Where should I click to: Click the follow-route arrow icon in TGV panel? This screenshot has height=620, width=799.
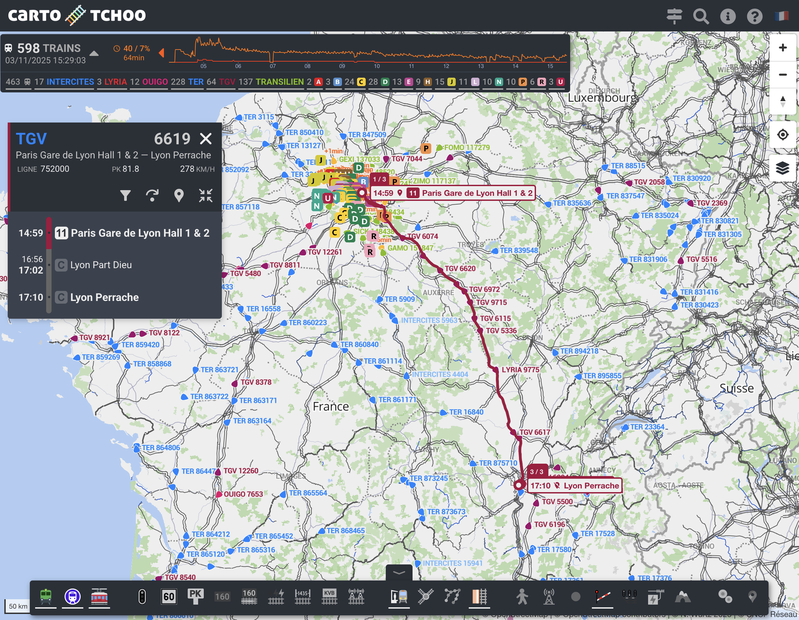tap(152, 195)
